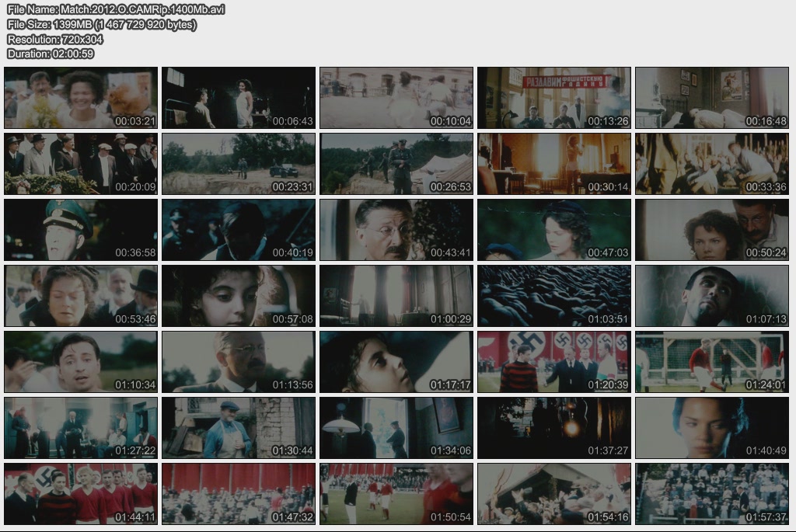796x532 pixels.
Task: Click the thumbnail at 01:10:34
Action: point(81,362)
